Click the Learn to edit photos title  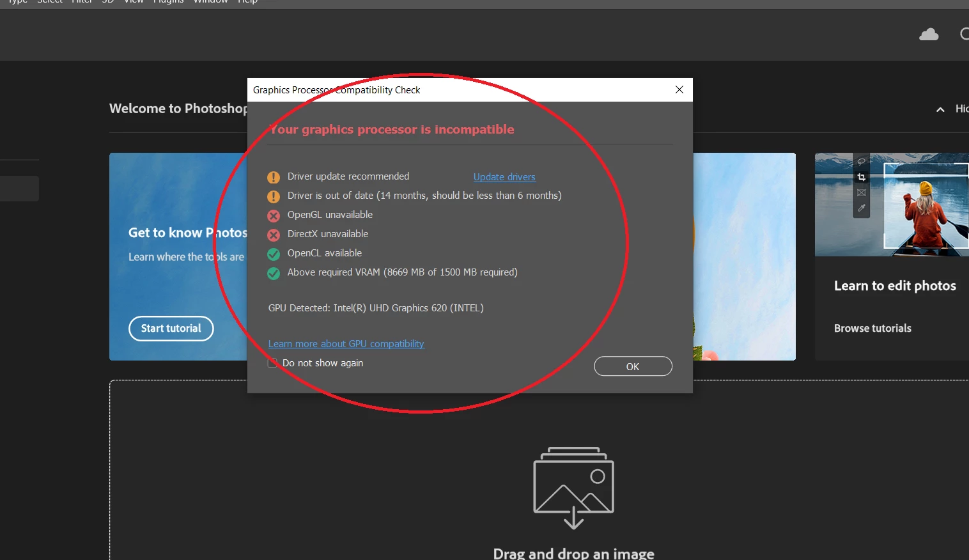coord(895,286)
